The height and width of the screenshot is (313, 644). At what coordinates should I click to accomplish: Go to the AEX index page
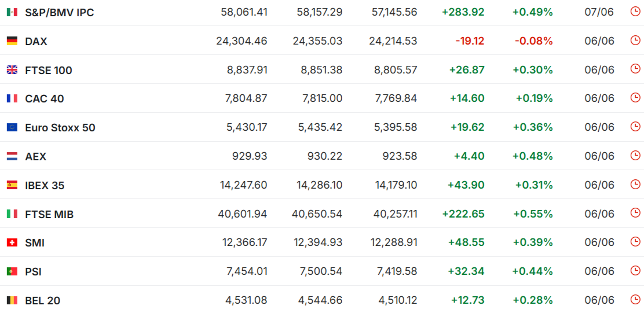[x=36, y=157]
